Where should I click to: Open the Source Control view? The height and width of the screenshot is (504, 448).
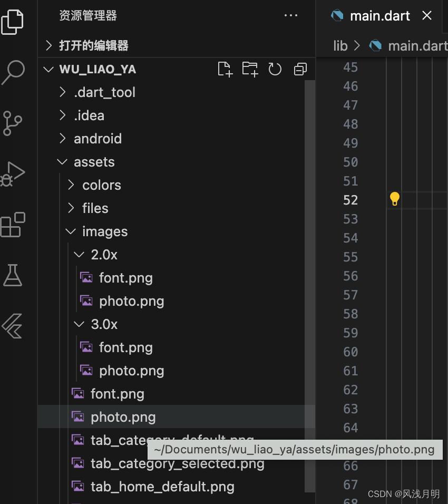12,123
